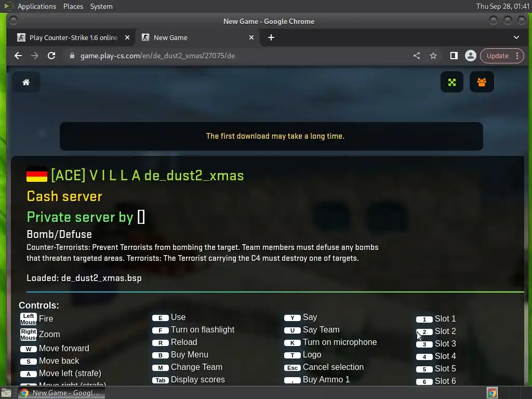Click the 4 key for Slot 4
This screenshot has height=399, width=532.
(424, 357)
